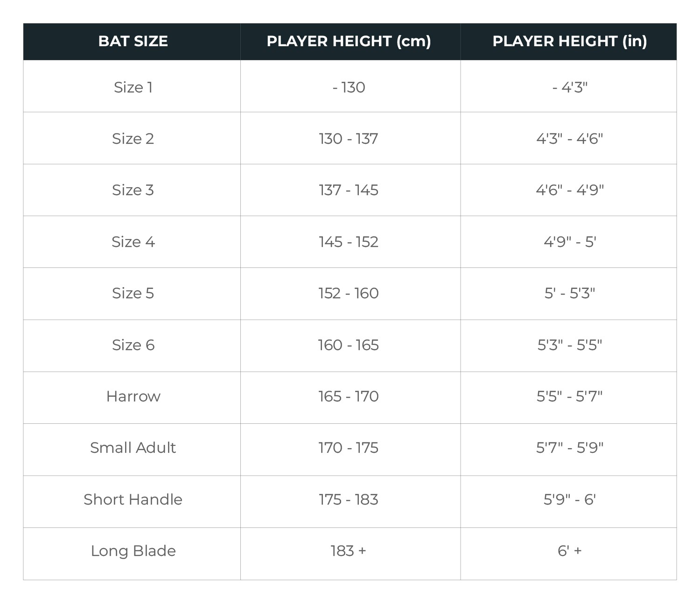Screen dimensions: 700x604
Task: Click the 130 - 137 cm value
Action: 349,139
